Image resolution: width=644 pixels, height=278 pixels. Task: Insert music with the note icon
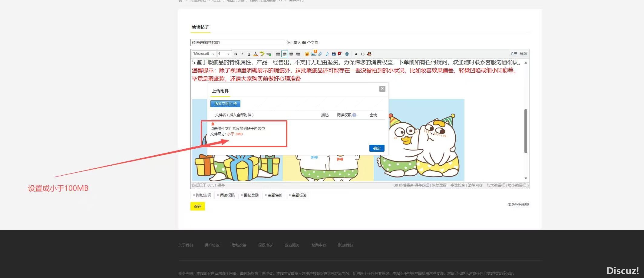(327, 54)
